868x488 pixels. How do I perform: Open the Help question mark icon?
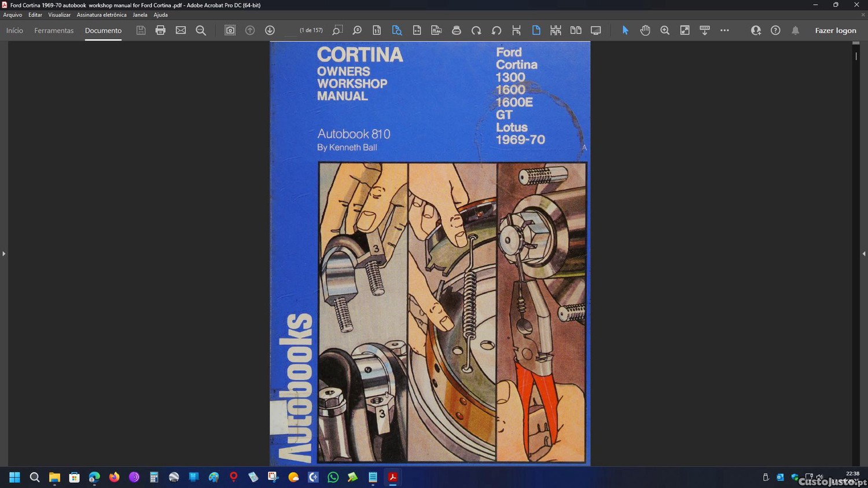pos(775,30)
